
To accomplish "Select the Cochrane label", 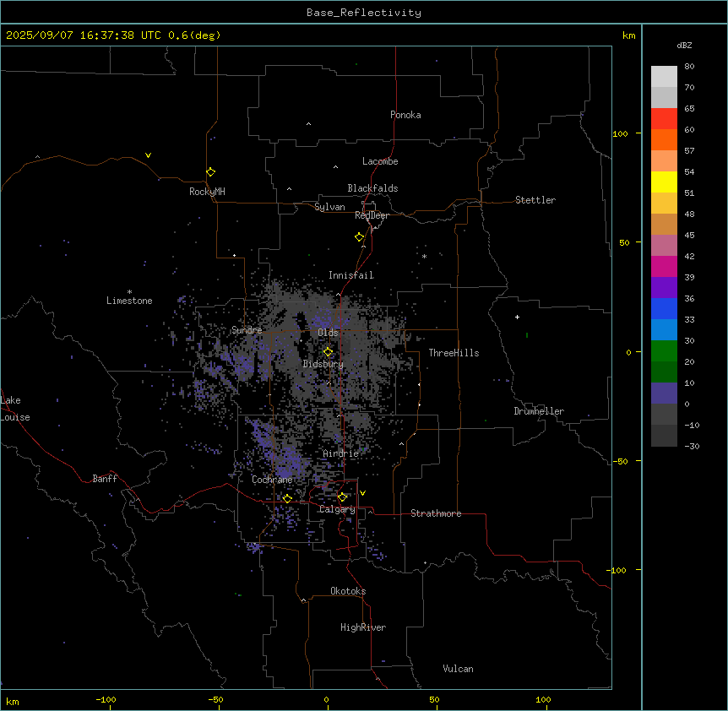I will point(272,480).
